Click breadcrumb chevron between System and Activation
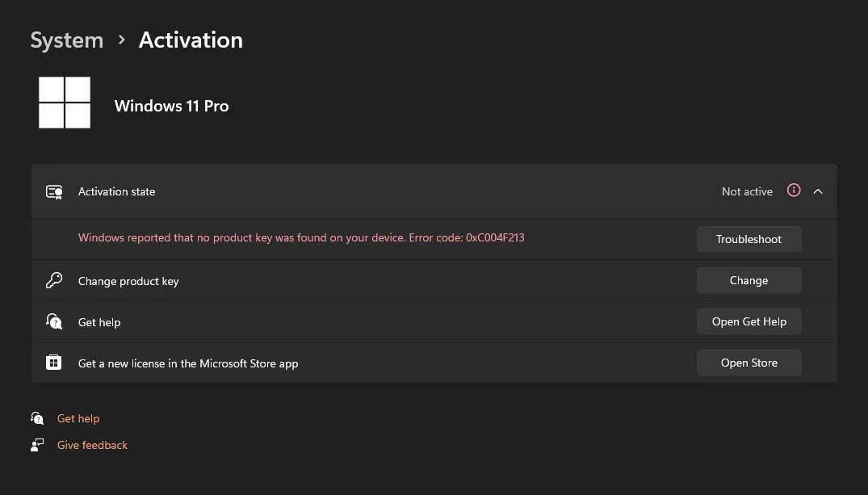Image resolution: width=868 pixels, height=495 pixels. point(121,40)
